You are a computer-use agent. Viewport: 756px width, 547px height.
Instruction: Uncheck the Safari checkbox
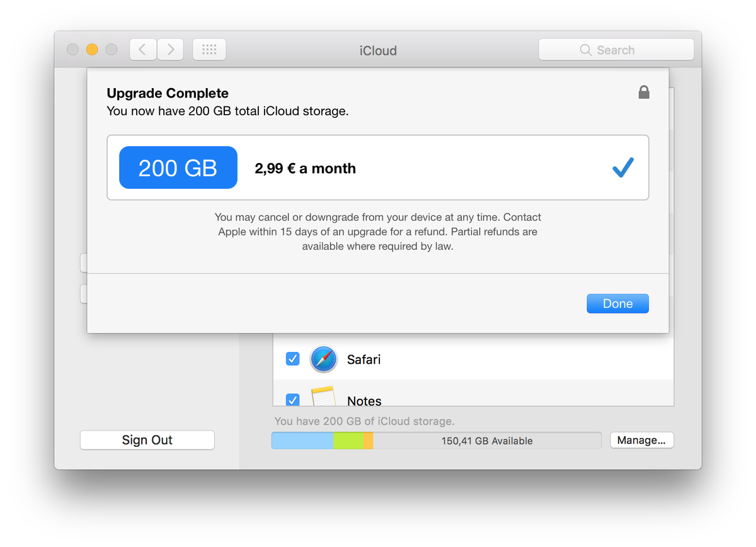pyautogui.click(x=292, y=359)
